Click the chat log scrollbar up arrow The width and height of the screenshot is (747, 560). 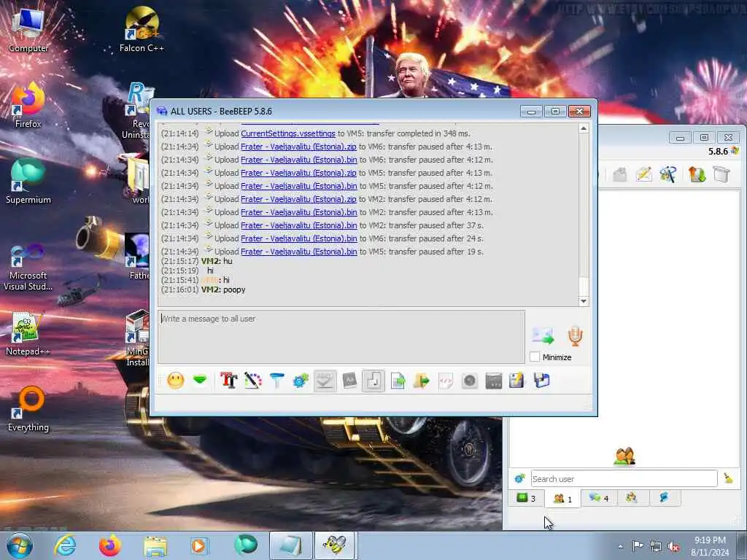click(584, 128)
